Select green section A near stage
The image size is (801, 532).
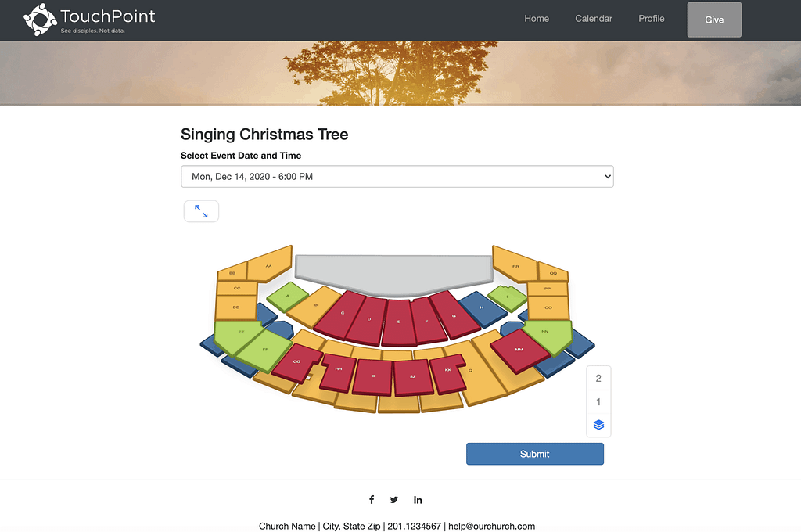point(287,297)
